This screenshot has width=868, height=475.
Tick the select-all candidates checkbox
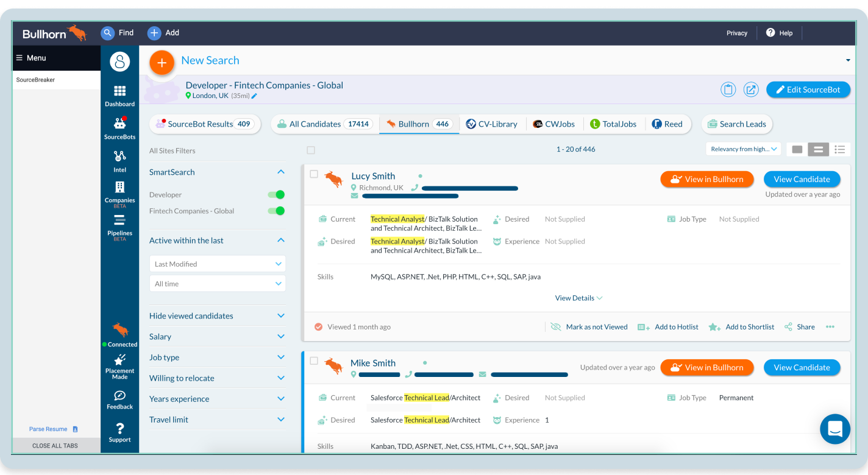(x=311, y=150)
